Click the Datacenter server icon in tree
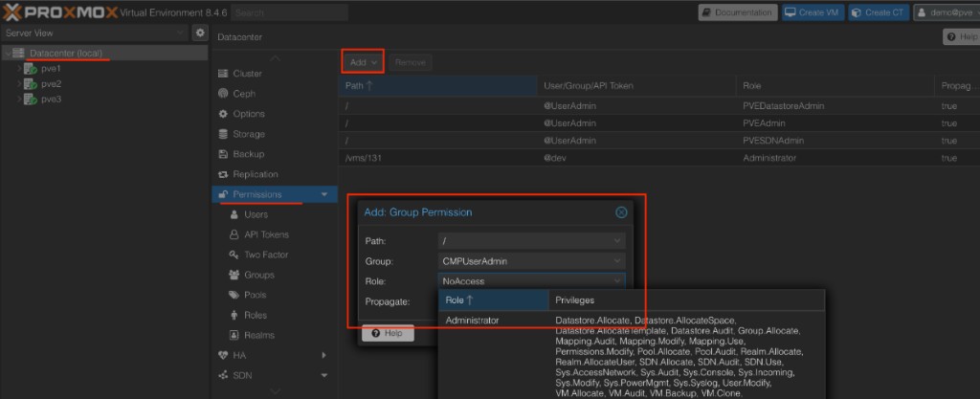The height and width of the screenshot is (399, 980). [x=19, y=54]
